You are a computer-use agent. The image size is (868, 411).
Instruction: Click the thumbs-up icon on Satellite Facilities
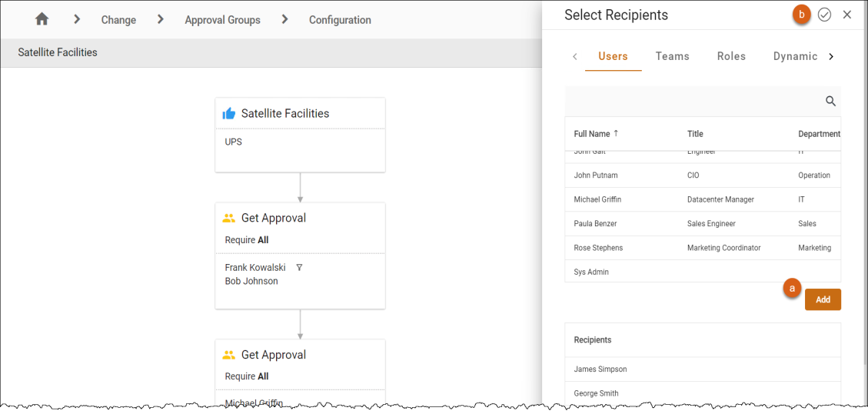(x=229, y=114)
